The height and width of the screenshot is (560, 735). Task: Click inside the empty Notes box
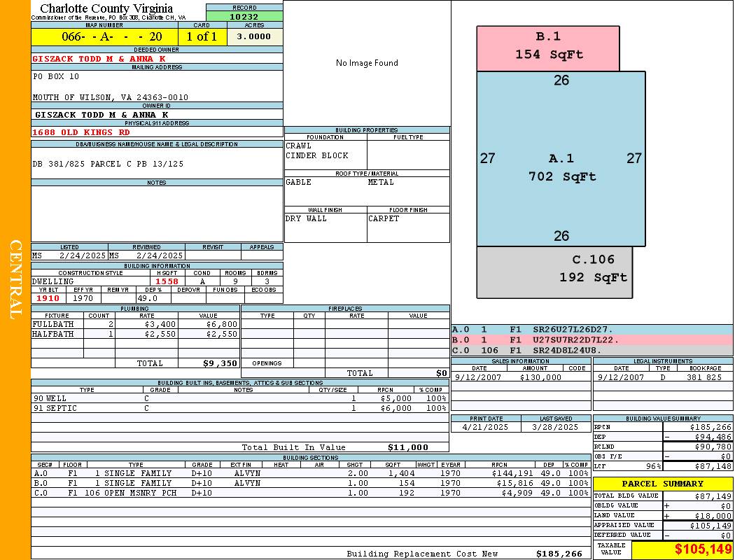coord(157,213)
